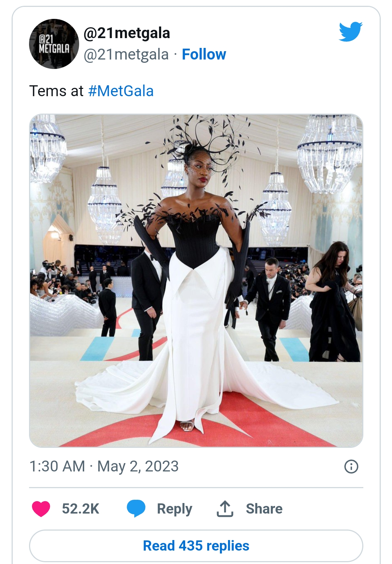
Task: Click the Twitter bird logo
Action: point(351,31)
